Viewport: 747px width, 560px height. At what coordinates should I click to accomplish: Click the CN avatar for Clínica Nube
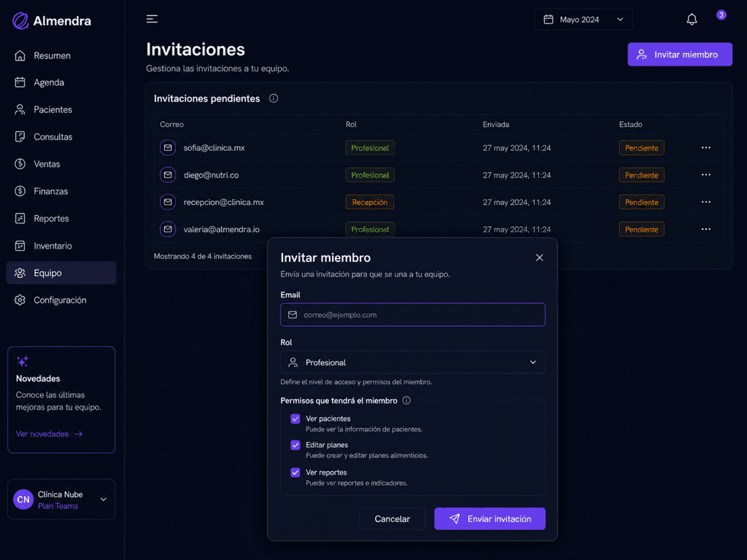click(x=23, y=499)
